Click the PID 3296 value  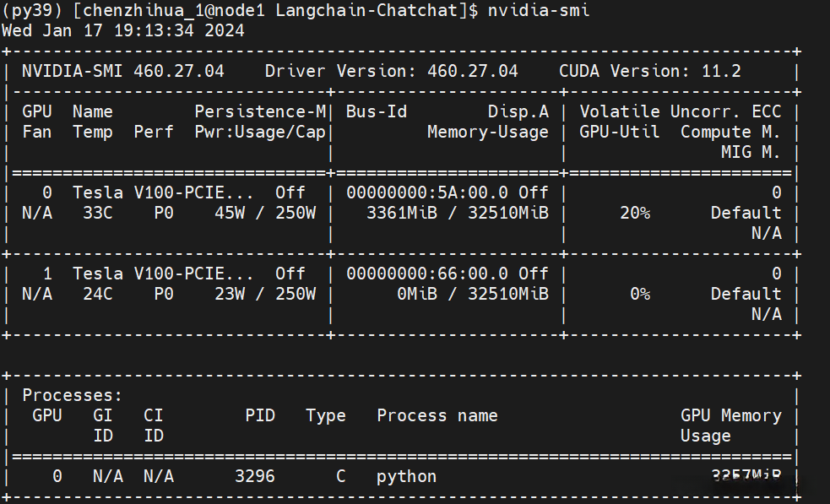(x=255, y=476)
